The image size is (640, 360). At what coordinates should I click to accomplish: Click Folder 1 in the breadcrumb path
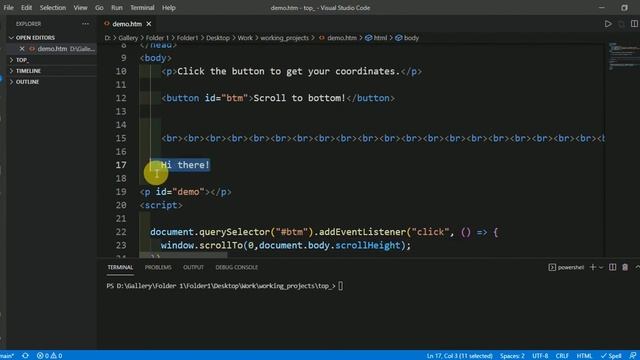(x=157, y=38)
